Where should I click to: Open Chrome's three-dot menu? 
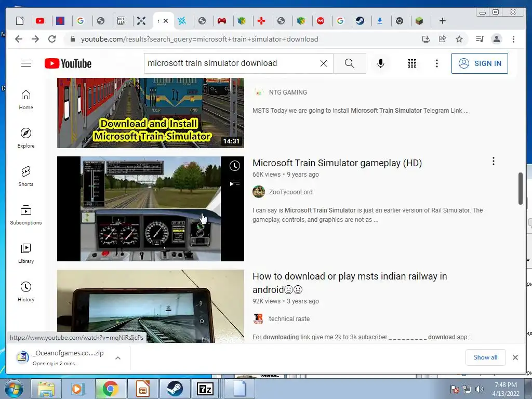[513, 39]
